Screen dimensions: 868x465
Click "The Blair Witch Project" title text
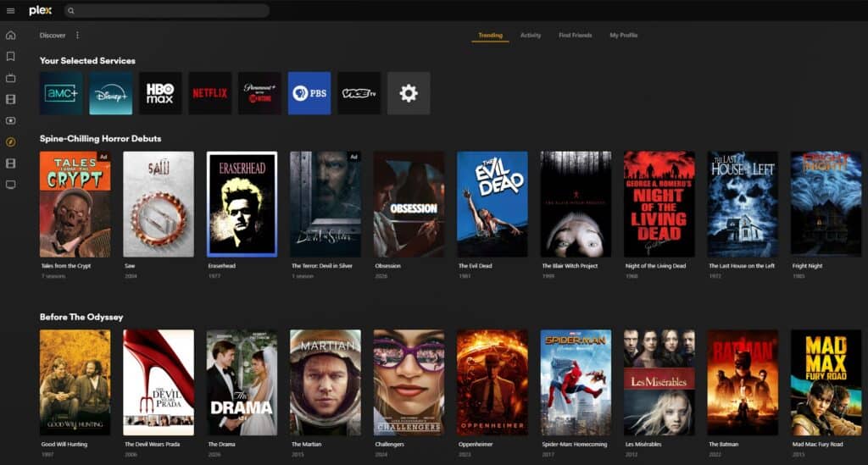[570, 266]
